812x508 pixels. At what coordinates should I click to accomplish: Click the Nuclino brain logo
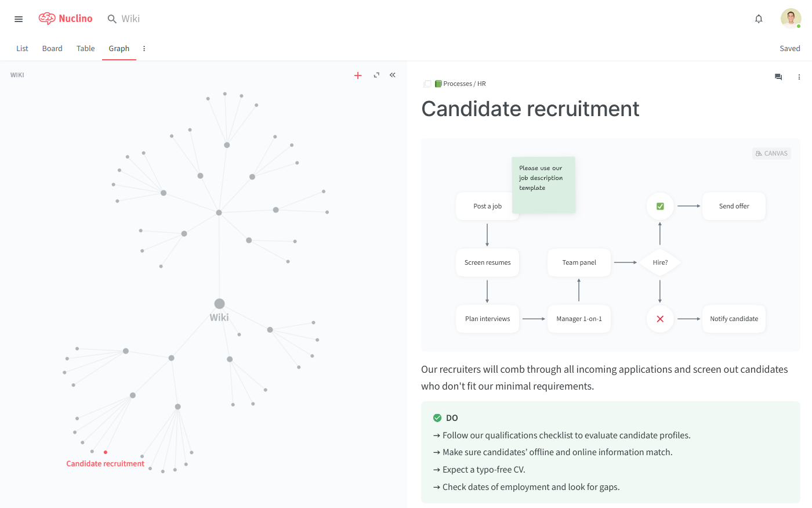[47, 19]
